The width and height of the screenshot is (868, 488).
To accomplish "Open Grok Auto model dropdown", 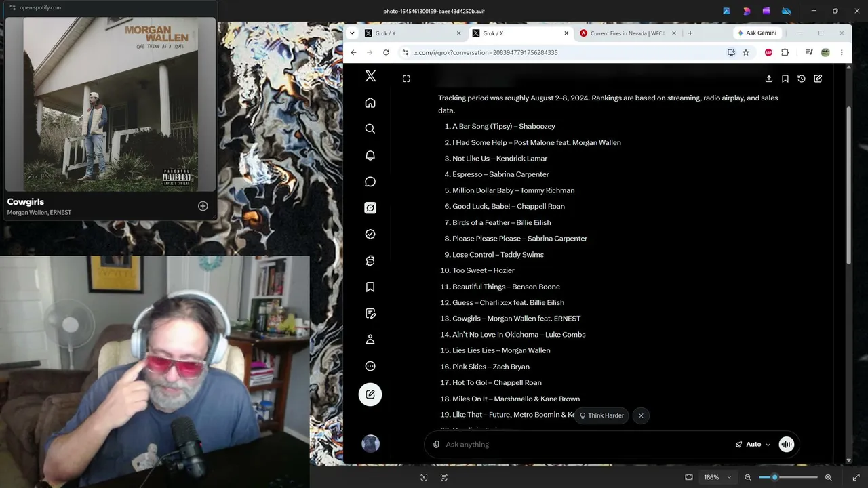I will tap(753, 445).
